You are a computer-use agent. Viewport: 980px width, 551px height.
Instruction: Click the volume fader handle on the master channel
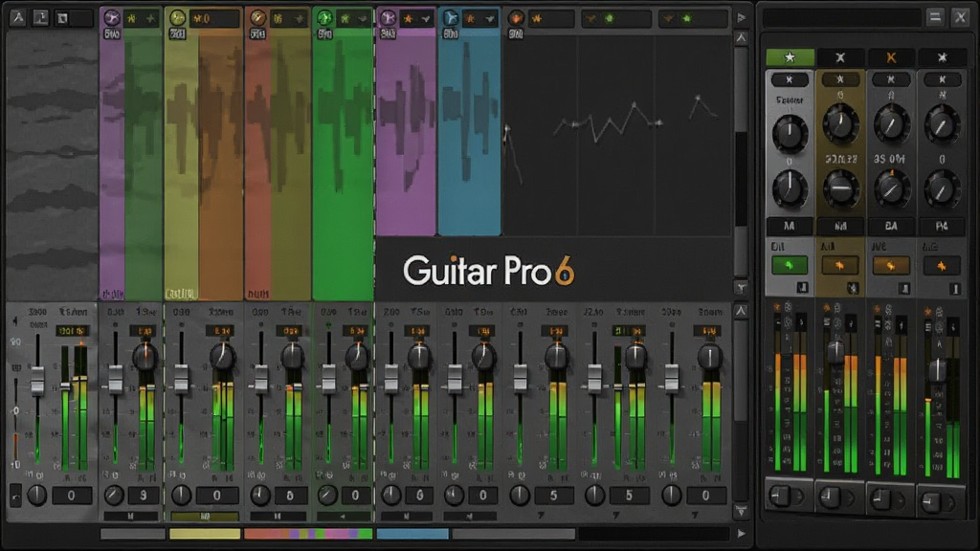pos(37,381)
